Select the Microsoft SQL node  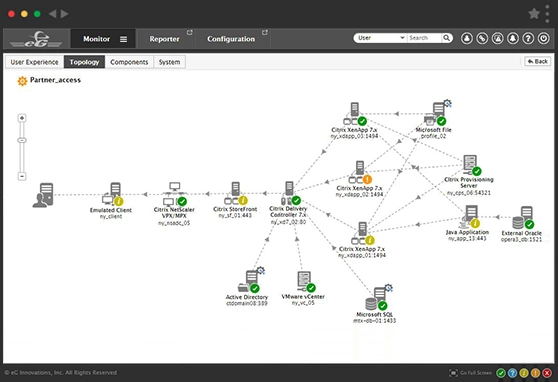coord(378,298)
